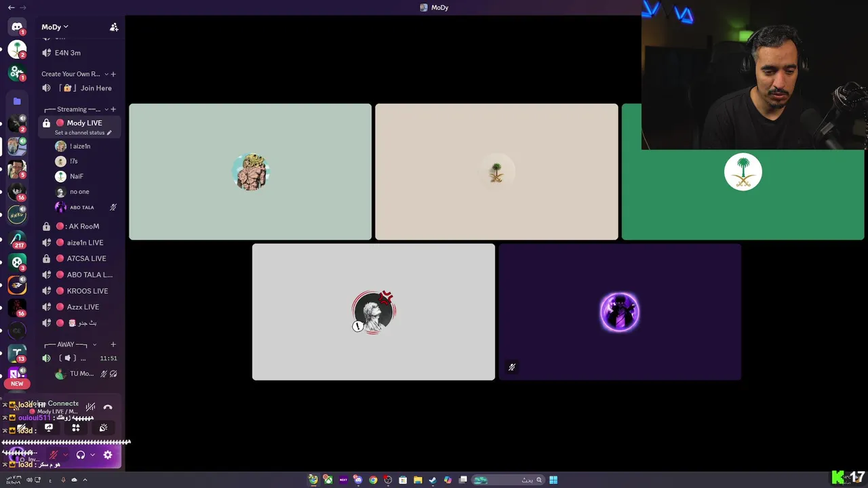
Task: Edit channel status pencil icon
Action: pos(109,133)
